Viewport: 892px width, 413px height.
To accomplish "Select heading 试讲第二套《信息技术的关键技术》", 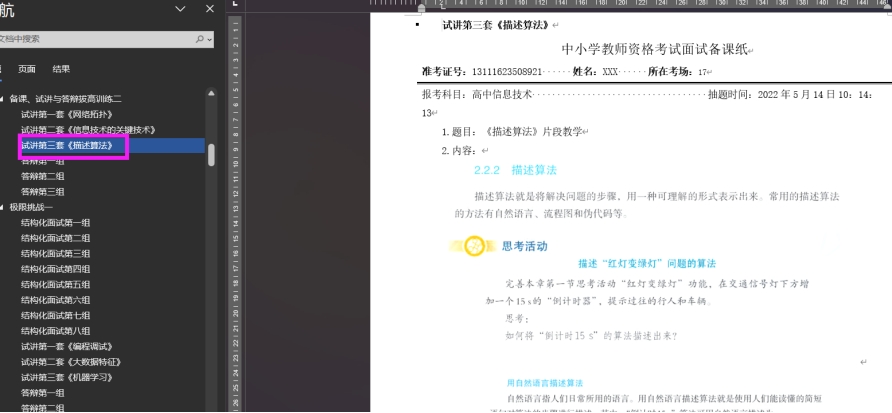I will 88,130.
